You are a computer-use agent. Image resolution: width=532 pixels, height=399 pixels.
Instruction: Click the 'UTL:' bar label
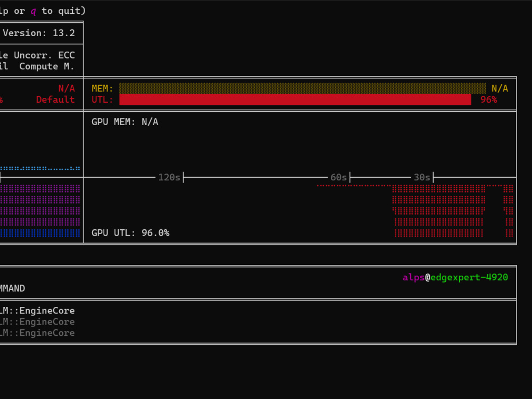click(102, 99)
